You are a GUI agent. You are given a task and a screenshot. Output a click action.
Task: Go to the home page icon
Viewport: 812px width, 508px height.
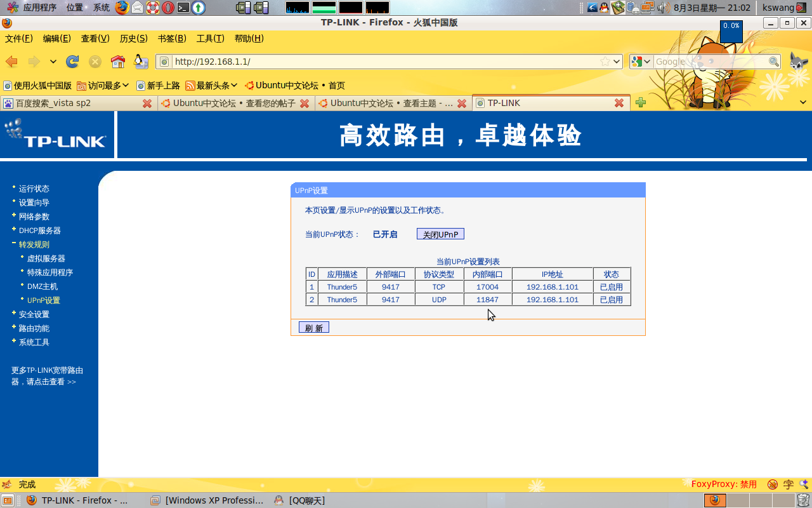click(118, 62)
